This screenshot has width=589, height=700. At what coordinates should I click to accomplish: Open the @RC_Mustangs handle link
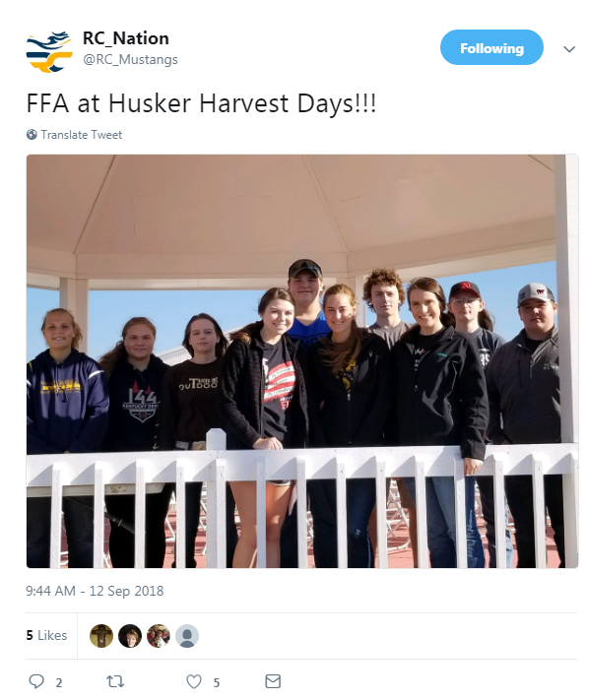point(130,59)
